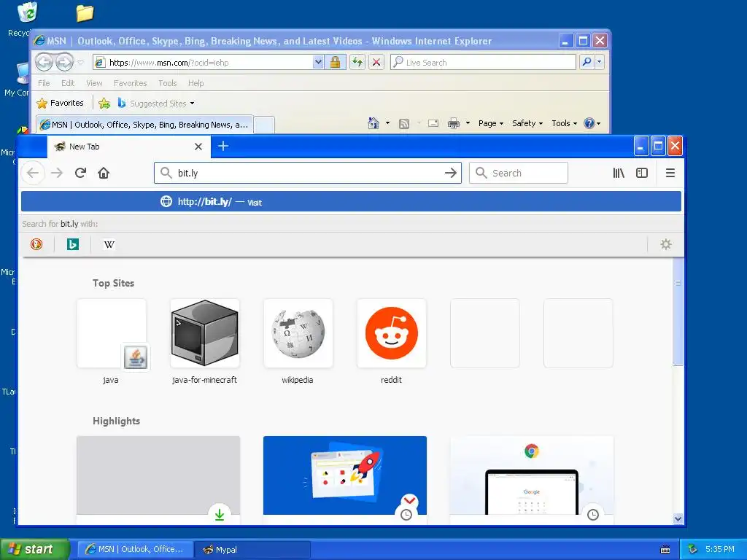The image size is (747, 560).
Task: Click the IE RSS feeds icon
Action: click(x=404, y=124)
